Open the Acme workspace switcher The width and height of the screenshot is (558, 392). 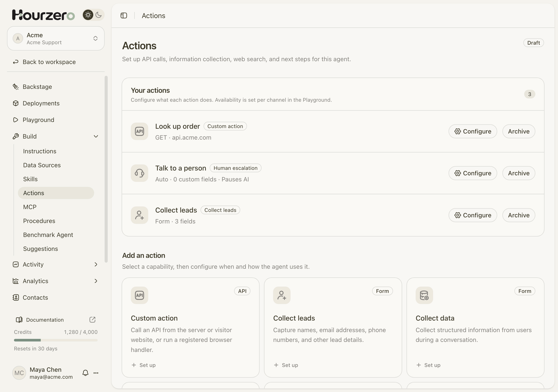click(x=56, y=38)
